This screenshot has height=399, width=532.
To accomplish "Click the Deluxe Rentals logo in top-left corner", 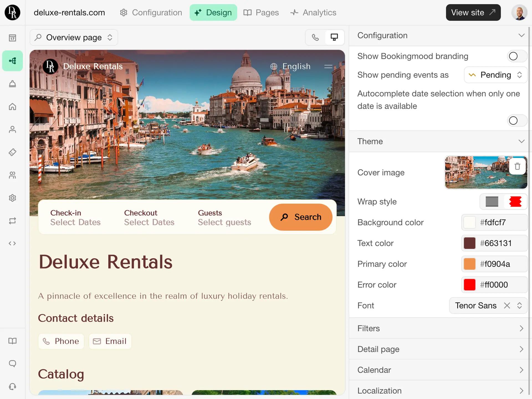I will coord(12,12).
